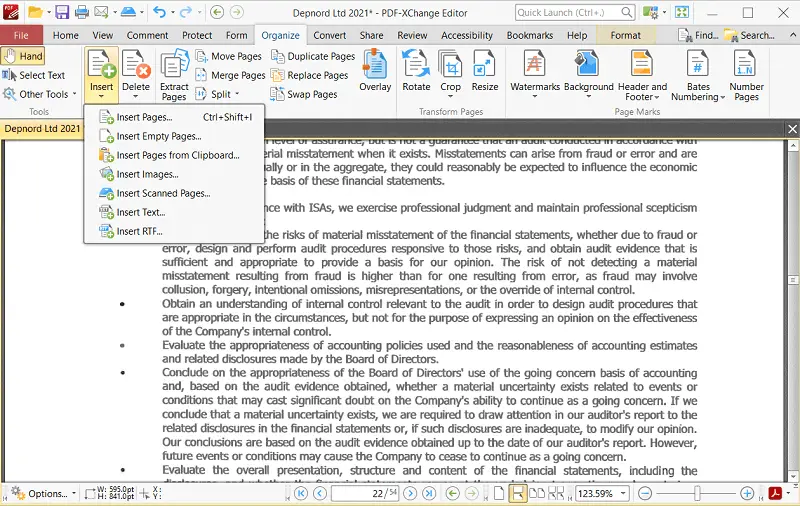Select single page layout icon
Screen dimensions: 800x506
coord(499,493)
